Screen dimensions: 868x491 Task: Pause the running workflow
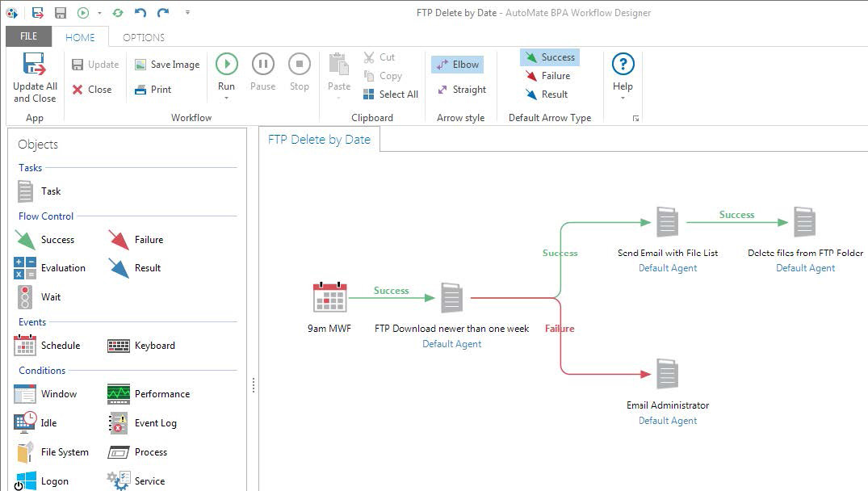263,71
